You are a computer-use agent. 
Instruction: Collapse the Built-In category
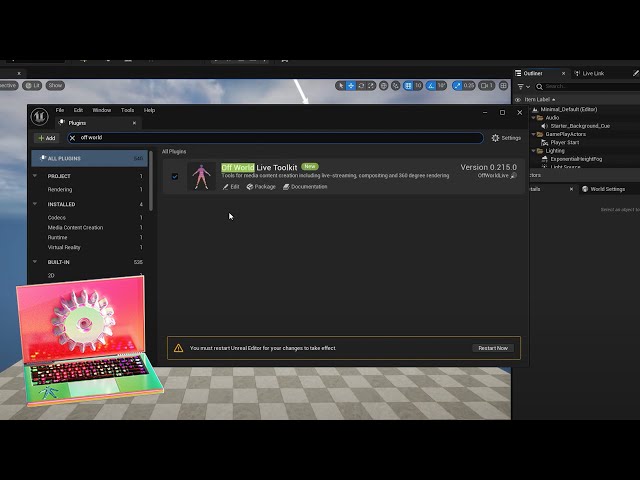tap(35, 262)
